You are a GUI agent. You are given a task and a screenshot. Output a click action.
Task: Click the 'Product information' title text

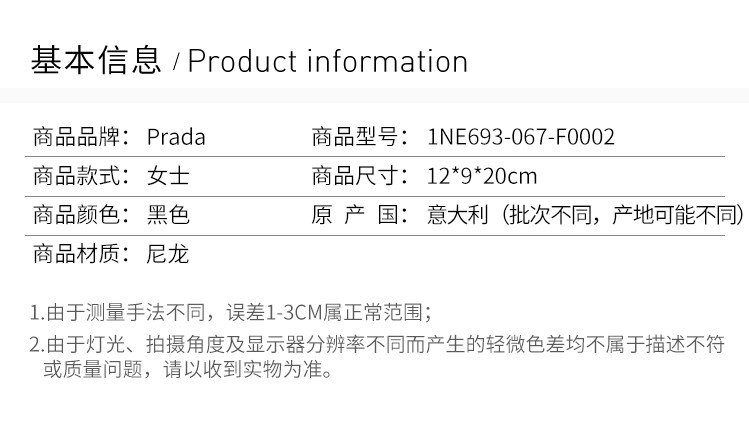(328, 62)
